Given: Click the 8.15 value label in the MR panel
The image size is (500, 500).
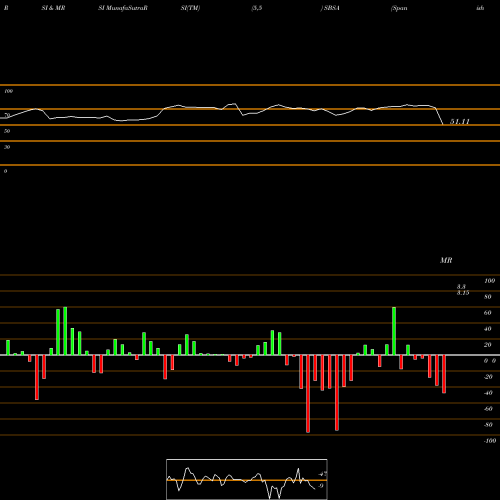Looking at the screenshot, I should tap(463, 293).
